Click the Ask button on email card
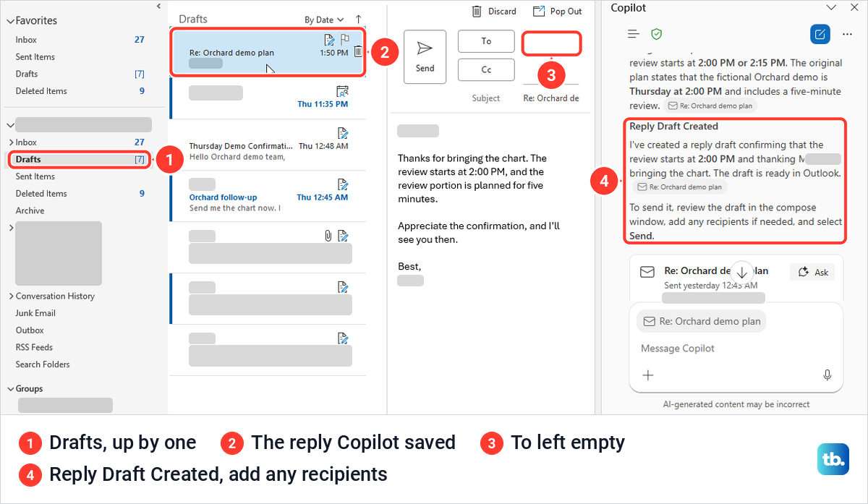868x504 pixels. click(813, 272)
